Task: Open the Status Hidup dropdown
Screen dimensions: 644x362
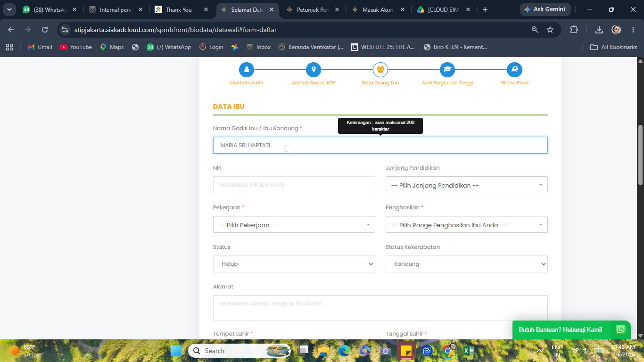Action: [x=294, y=264]
